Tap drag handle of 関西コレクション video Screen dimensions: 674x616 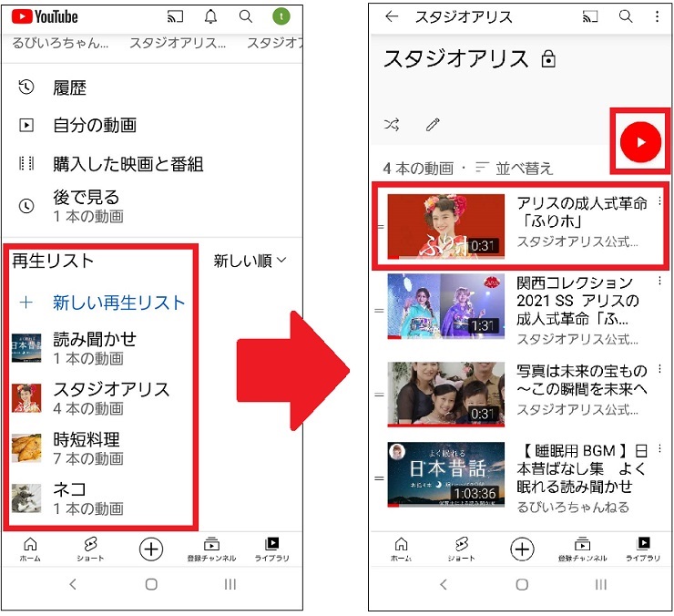click(x=379, y=310)
